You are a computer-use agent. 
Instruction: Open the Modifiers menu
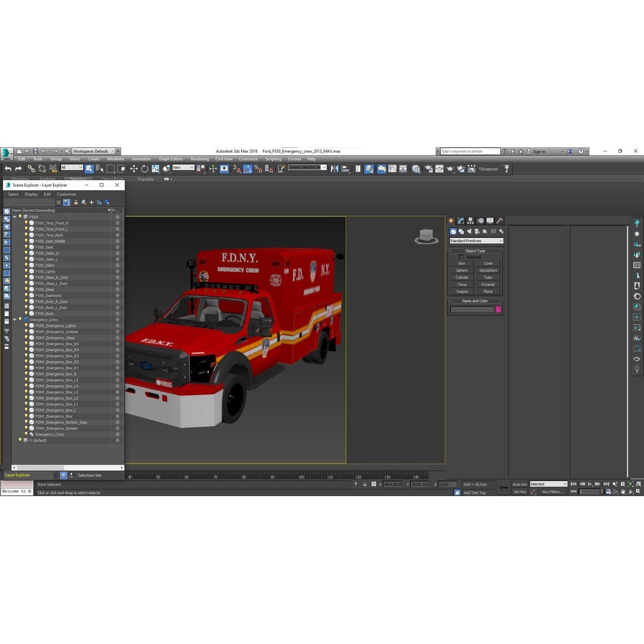point(116,159)
